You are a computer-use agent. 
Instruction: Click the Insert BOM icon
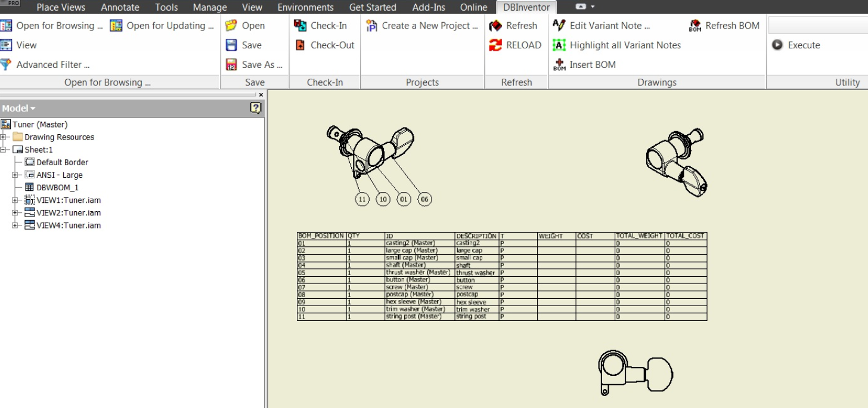point(559,64)
